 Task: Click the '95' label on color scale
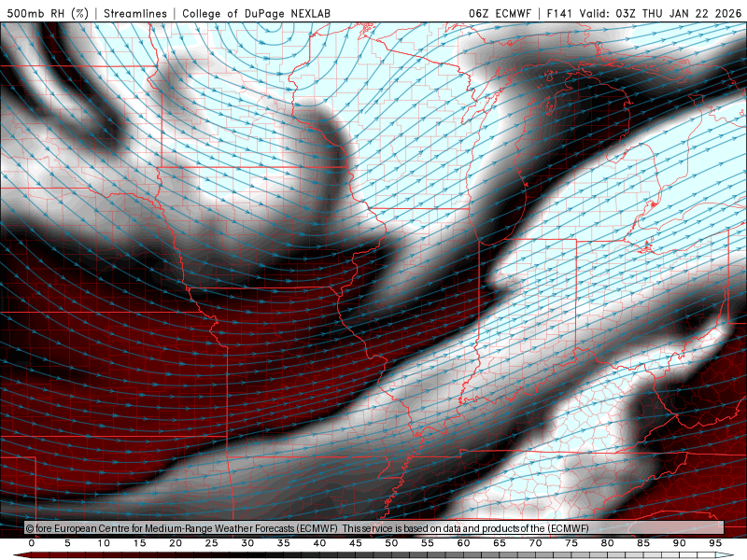(715, 543)
